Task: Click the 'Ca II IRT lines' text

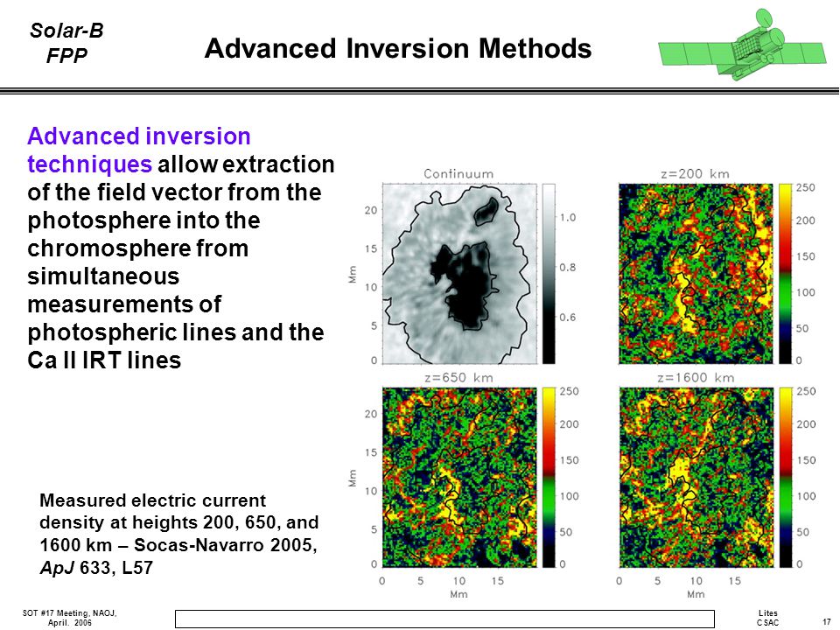Action: pos(104,360)
